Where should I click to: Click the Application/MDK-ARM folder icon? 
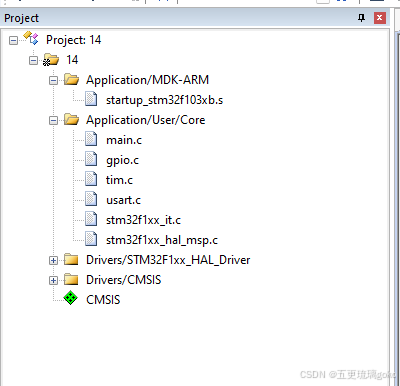click(x=71, y=80)
